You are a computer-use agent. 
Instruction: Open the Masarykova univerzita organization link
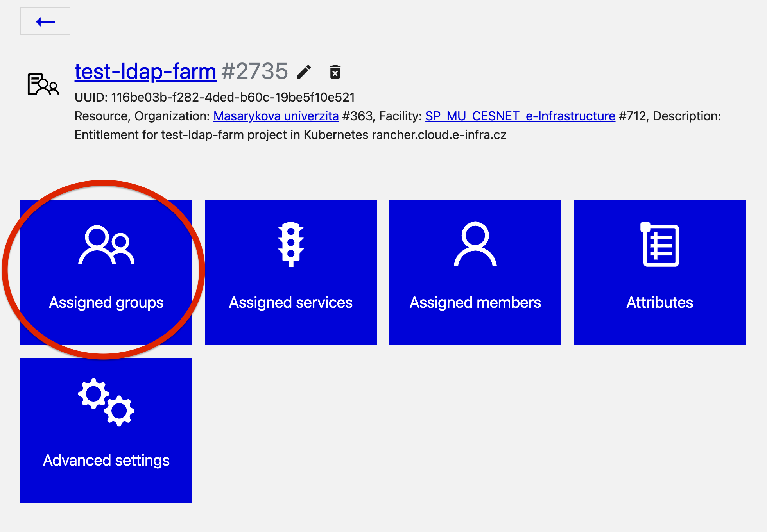coord(276,116)
